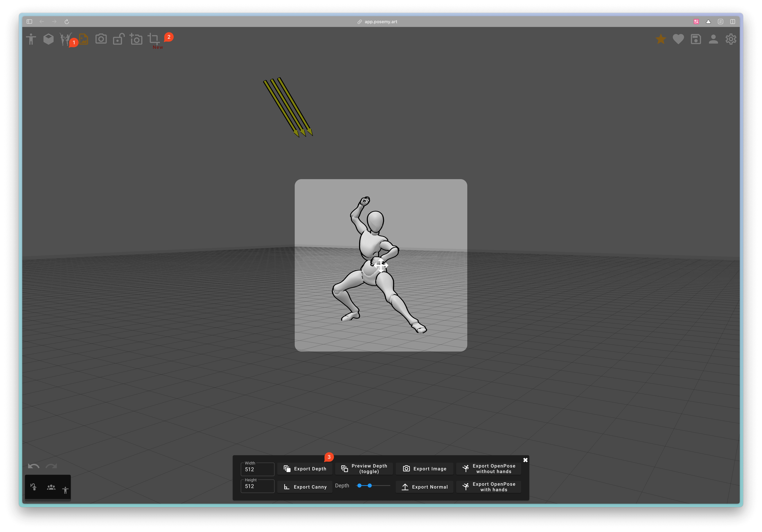Click the group of people icon
The image size is (762, 532).
(51, 487)
